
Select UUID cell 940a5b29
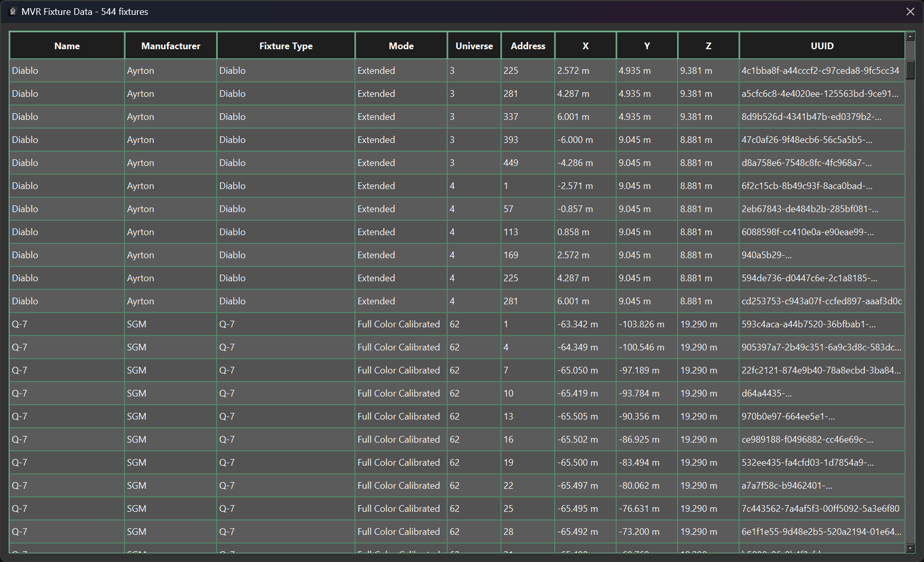click(x=822, y=255)
